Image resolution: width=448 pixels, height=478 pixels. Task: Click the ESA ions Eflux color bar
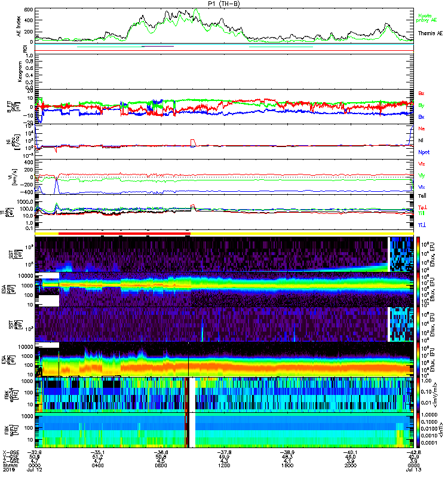418,289
